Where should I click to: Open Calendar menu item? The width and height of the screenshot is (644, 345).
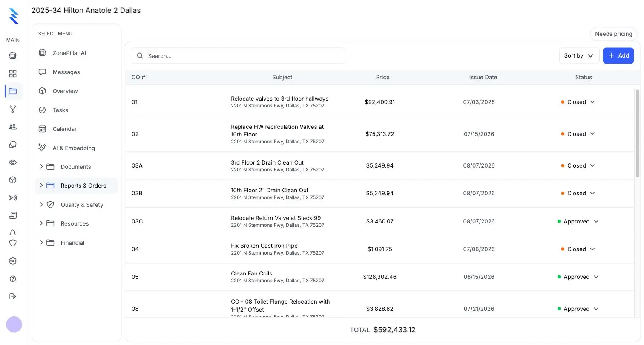pyautogui.click(x=77, y=129)
